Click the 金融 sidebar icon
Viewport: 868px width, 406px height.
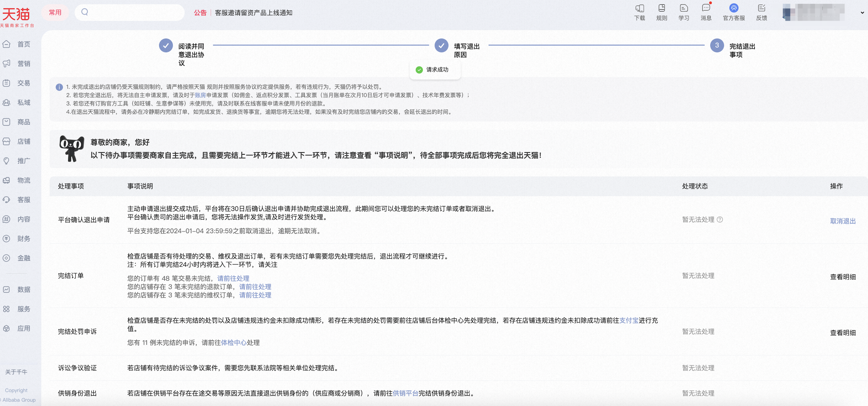(x=6, y=258)
